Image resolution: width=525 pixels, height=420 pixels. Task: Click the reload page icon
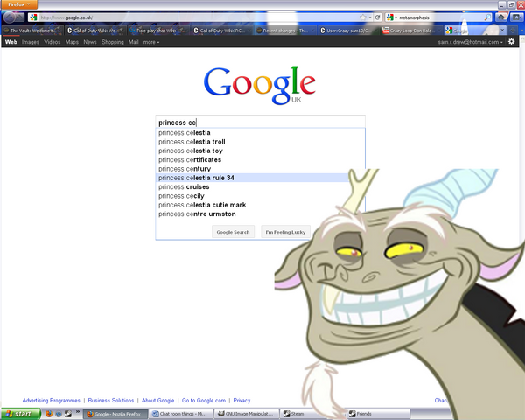pyautogui.click(x=377, y=17)
